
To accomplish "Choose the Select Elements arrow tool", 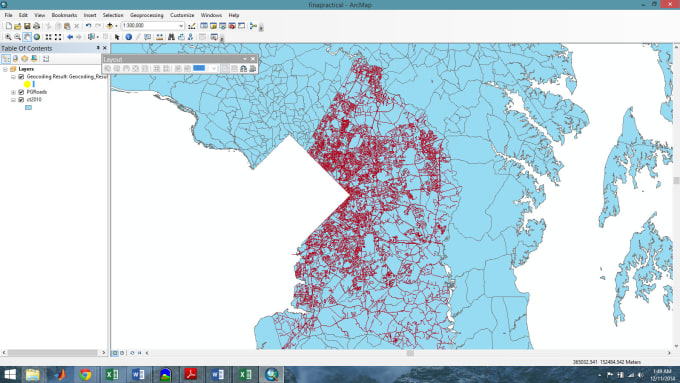I will (x=117, y=37).
